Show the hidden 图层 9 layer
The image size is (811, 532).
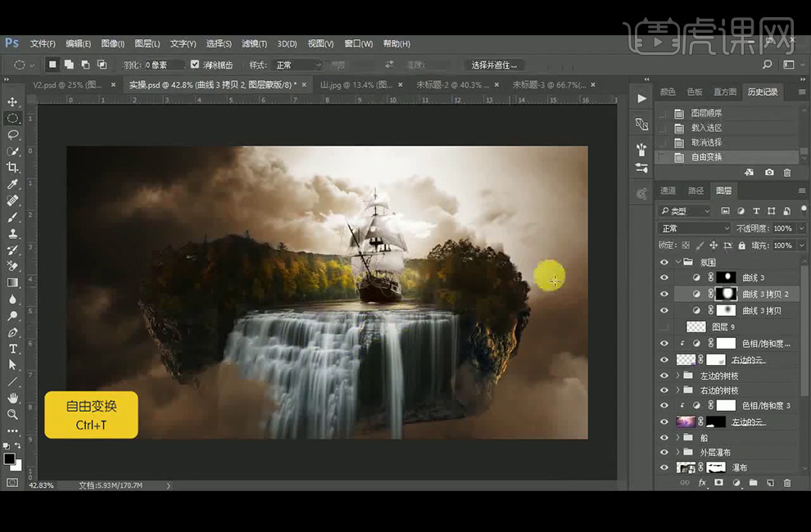664,327
